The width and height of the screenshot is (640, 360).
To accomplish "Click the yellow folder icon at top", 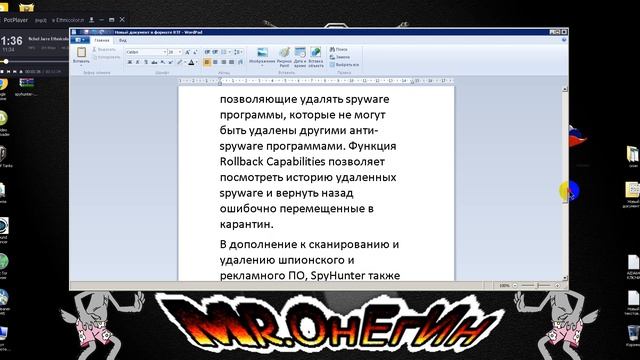I will pos(27,6).
